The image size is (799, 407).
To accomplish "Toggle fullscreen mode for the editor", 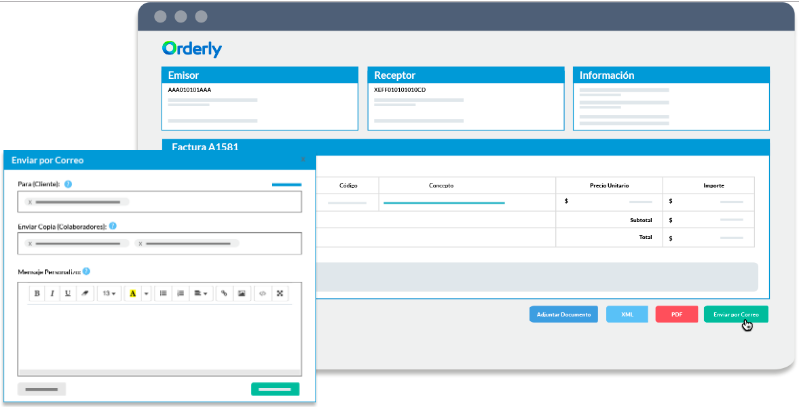I will pos(280,293).
